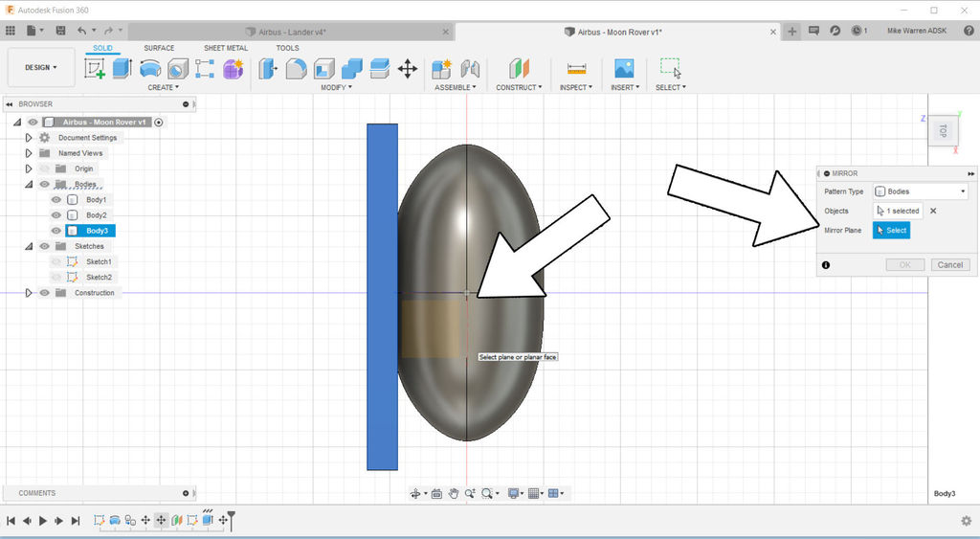Undo the last action
The height and width of the screenshot is (539, 980).
(x=82, y=30)
